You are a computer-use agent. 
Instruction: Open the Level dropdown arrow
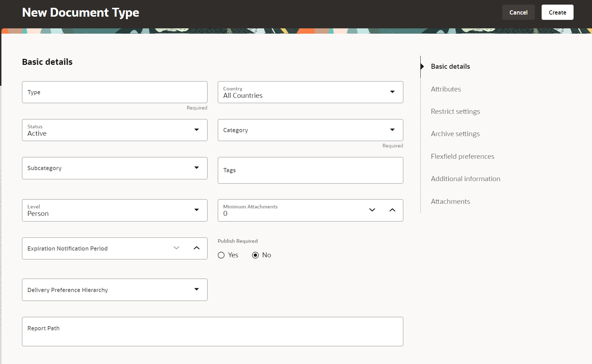(197, 210)
